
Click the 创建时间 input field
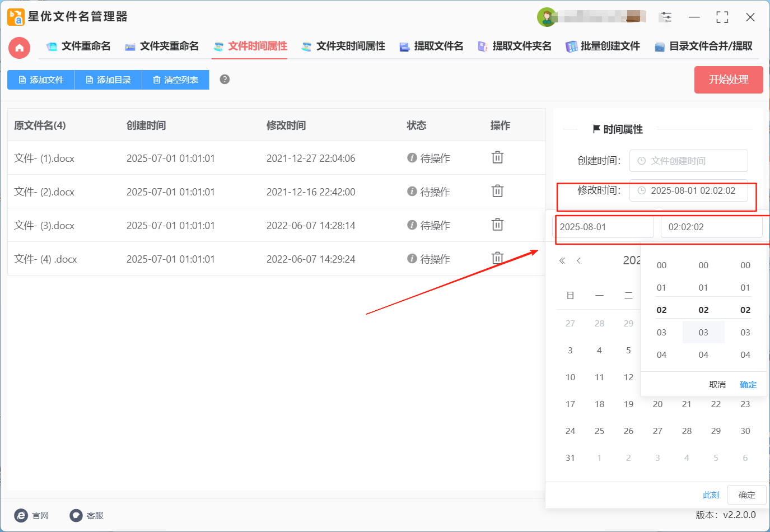click(x=689, y=161)
